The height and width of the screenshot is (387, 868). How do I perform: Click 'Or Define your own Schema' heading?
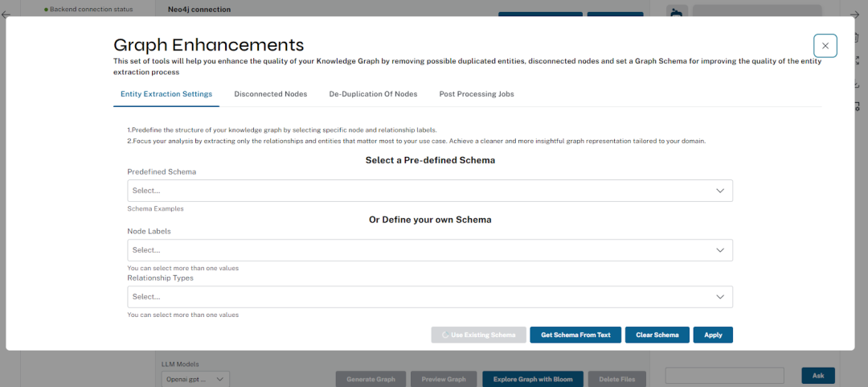[x=430, y=220]
